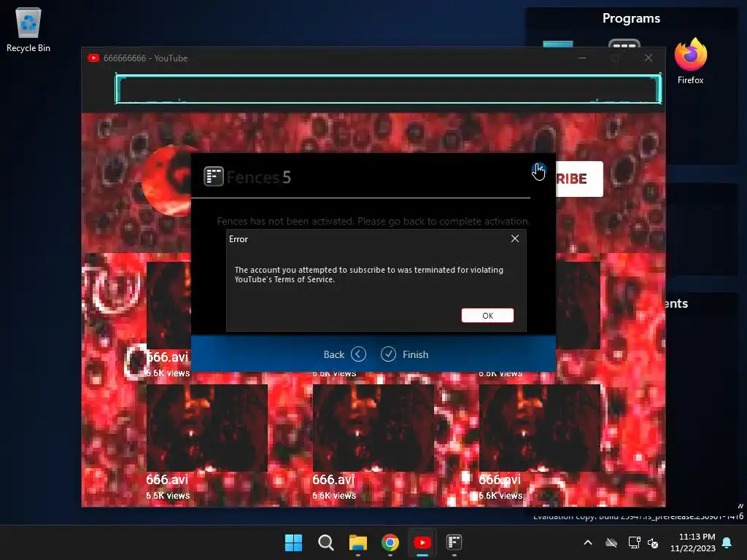The image size is (747, 560).
Task: Close the Error dialog with its X
Action: point(515,238)
